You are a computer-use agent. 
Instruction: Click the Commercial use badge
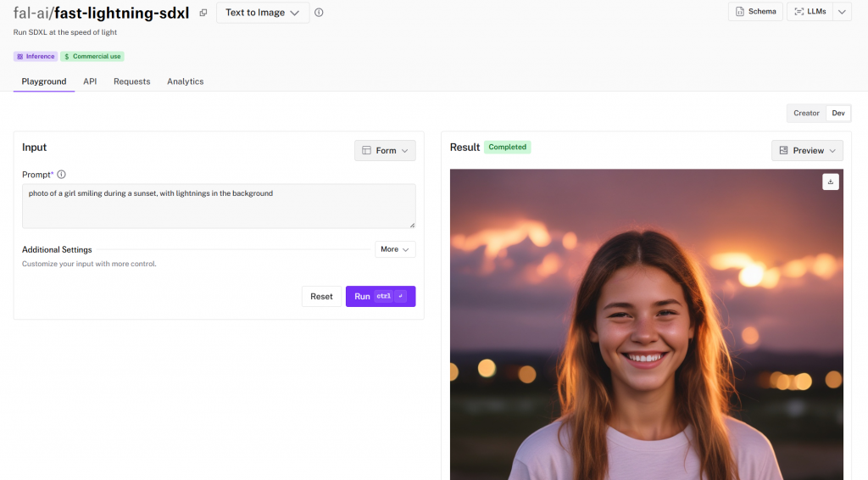(92, 57)
